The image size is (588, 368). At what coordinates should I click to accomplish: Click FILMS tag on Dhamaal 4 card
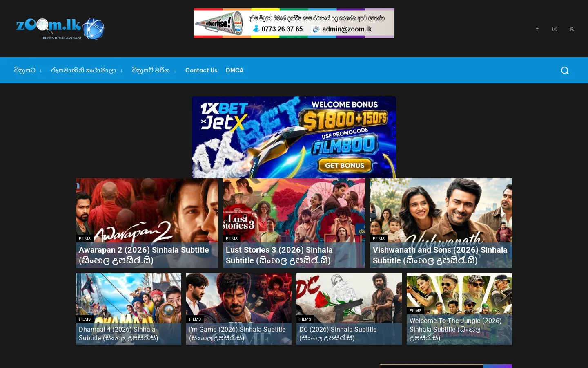[85, 319]
